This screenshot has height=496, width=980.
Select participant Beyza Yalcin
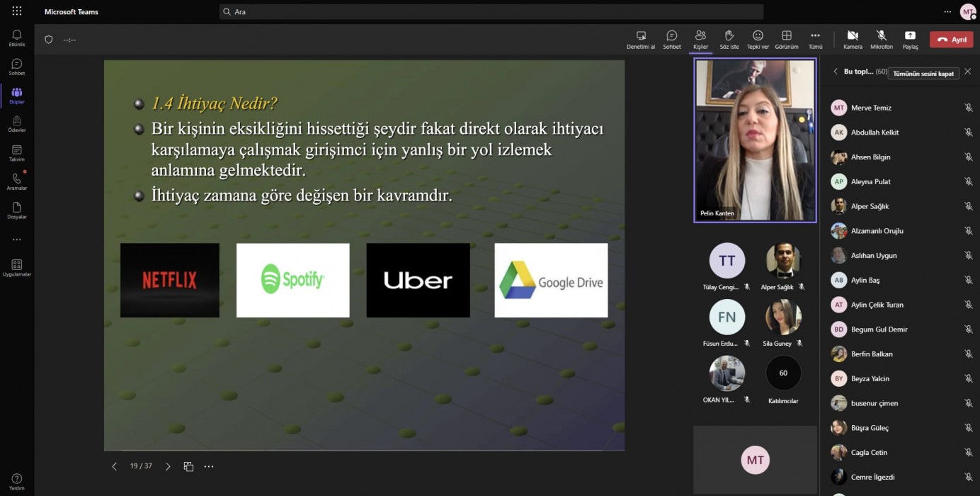tap(900, 378)
